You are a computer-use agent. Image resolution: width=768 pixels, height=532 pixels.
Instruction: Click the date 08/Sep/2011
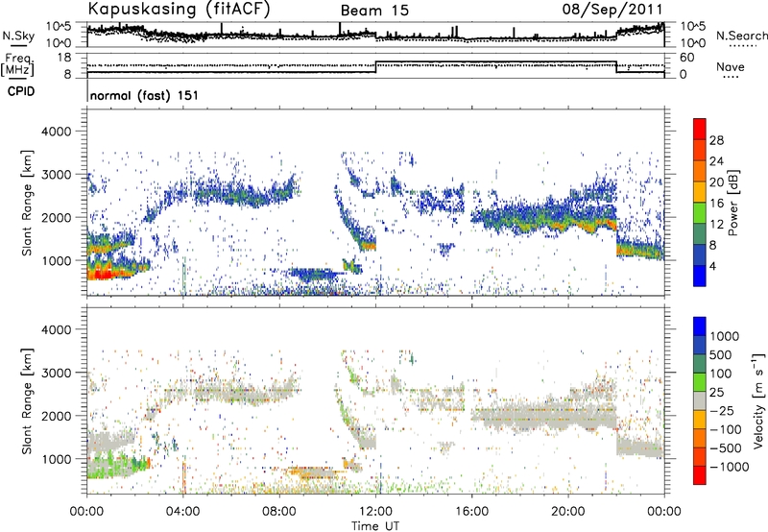click(612, 10)
